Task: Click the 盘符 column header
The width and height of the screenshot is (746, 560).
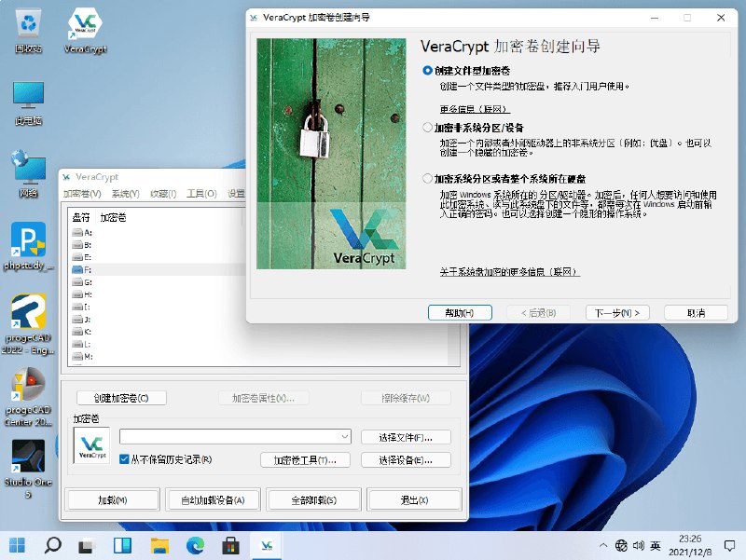Action: 81,217
